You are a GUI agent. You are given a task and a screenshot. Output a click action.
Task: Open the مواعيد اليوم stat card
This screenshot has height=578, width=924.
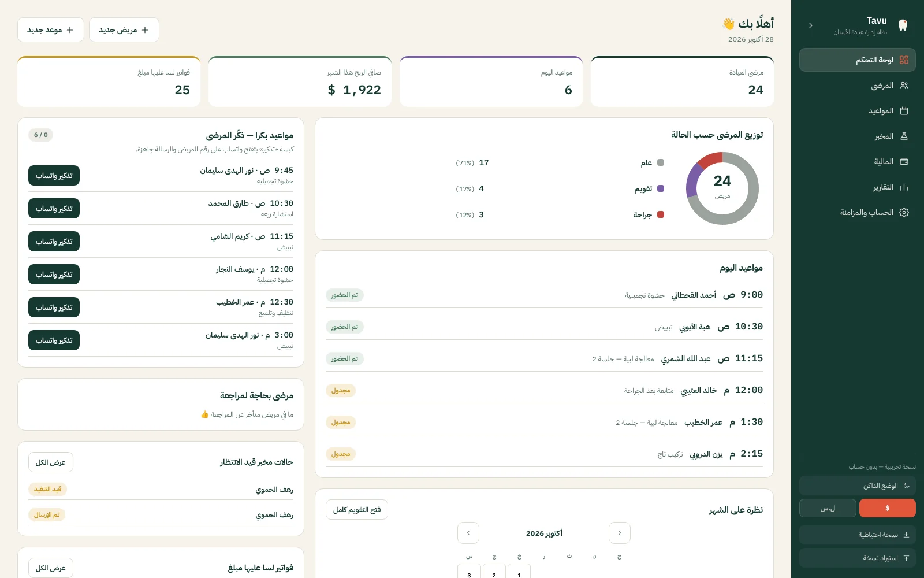491,81
